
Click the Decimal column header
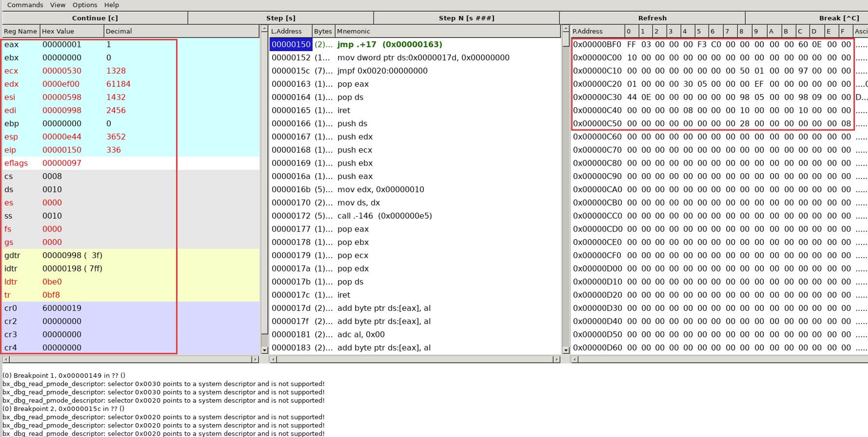pyautogui.click(x=181, y=31)
